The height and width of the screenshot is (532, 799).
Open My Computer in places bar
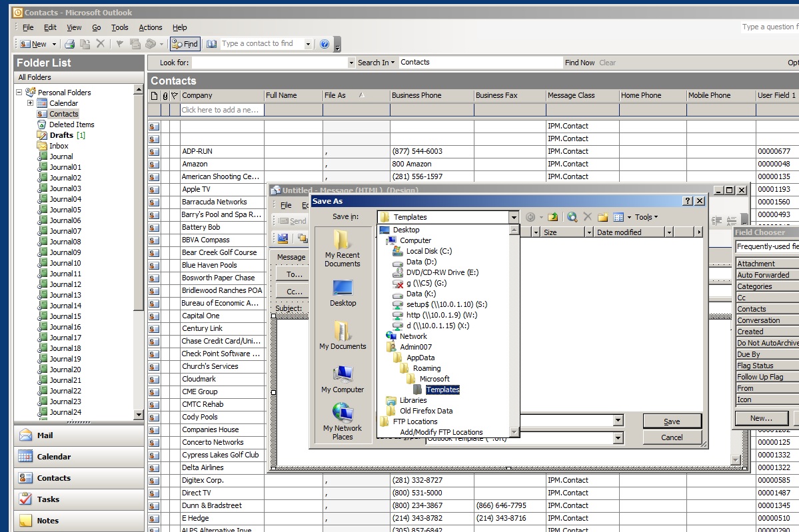tap(343, 380)
